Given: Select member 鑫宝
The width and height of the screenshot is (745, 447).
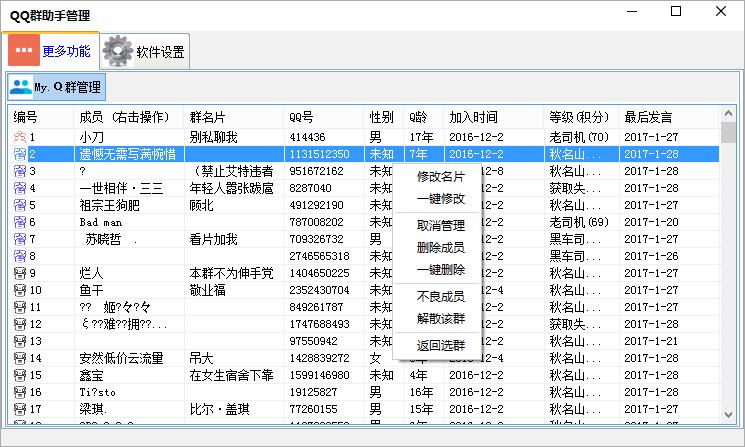Looking at the screenshot, I should tap(91, 375).
